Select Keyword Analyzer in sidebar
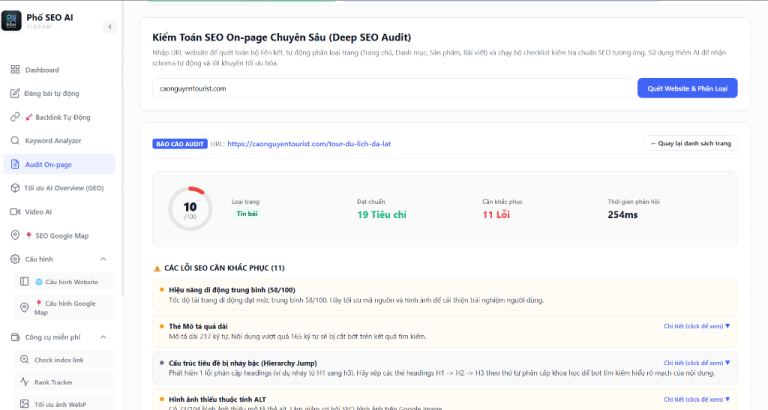 tap(59, 141)
